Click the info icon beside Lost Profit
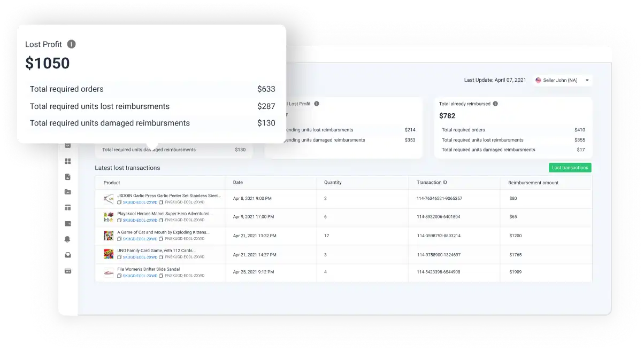 (72, 44)
